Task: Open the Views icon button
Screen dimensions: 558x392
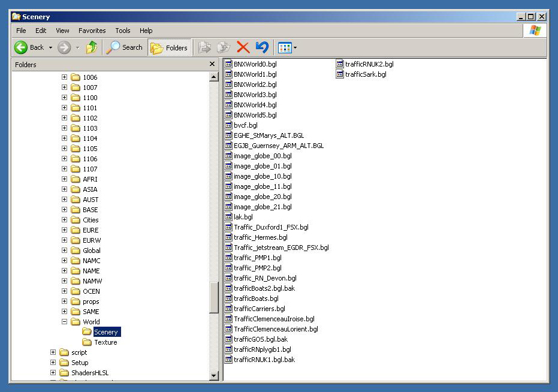Action: coord(285,47)
